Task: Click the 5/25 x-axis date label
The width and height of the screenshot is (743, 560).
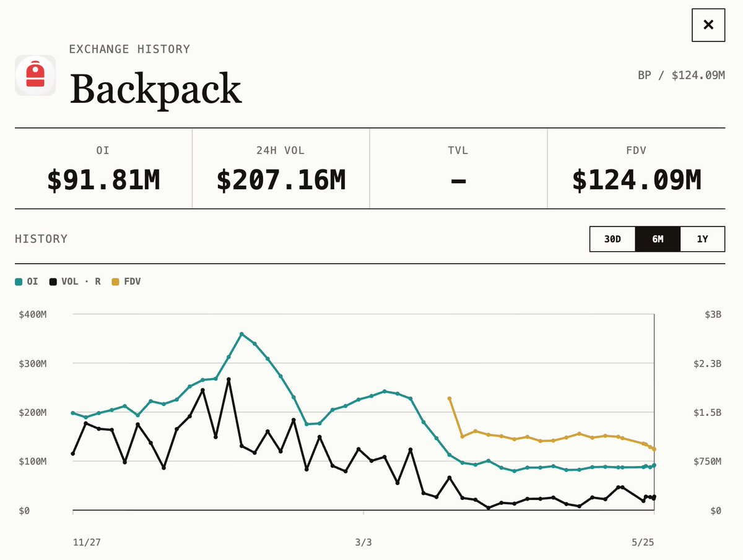Action: [643, 542]
